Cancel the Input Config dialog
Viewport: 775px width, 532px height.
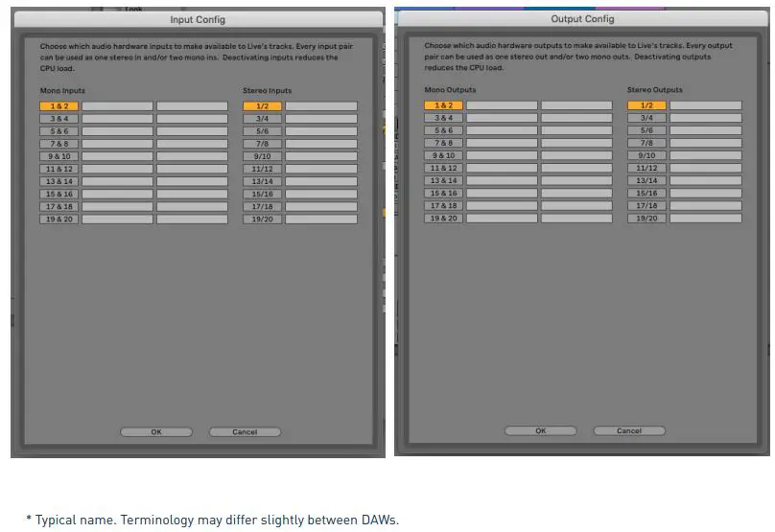click(245, 431)
